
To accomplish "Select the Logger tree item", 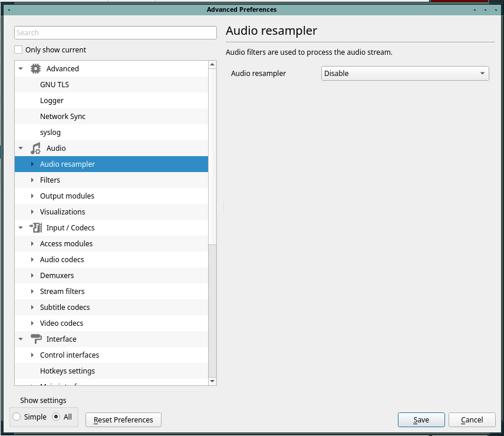I will [x=52, y=100].
